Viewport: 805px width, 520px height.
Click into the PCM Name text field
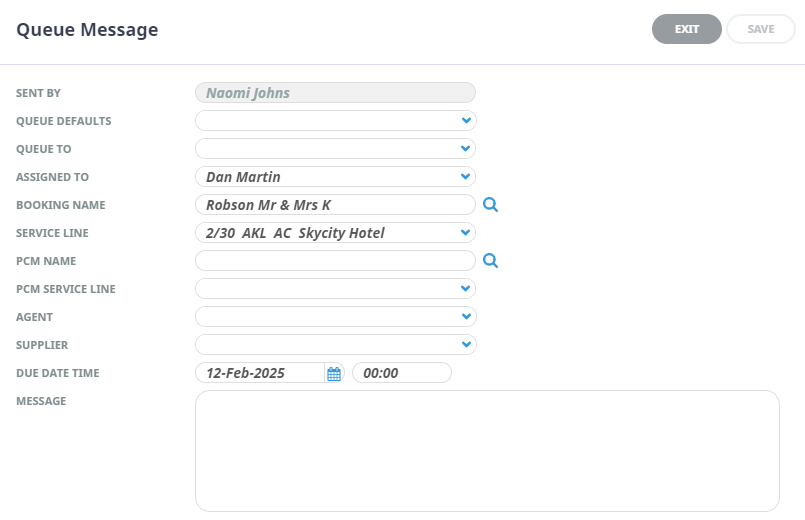point(335,261)
